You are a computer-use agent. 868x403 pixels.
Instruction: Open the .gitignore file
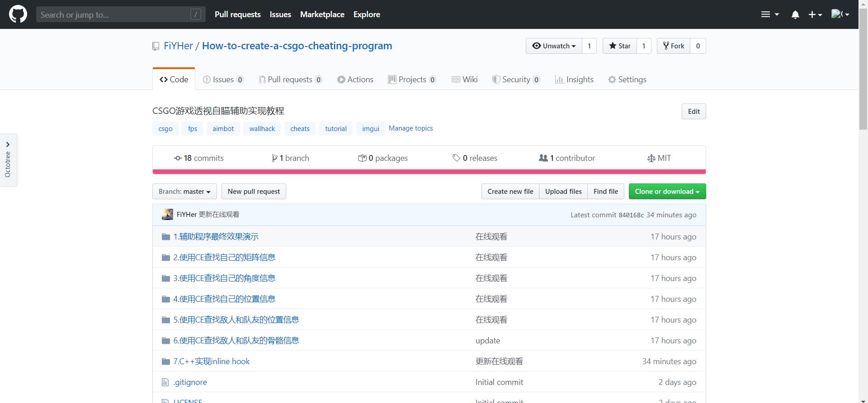pyautogui.click(x=190, y=382)
